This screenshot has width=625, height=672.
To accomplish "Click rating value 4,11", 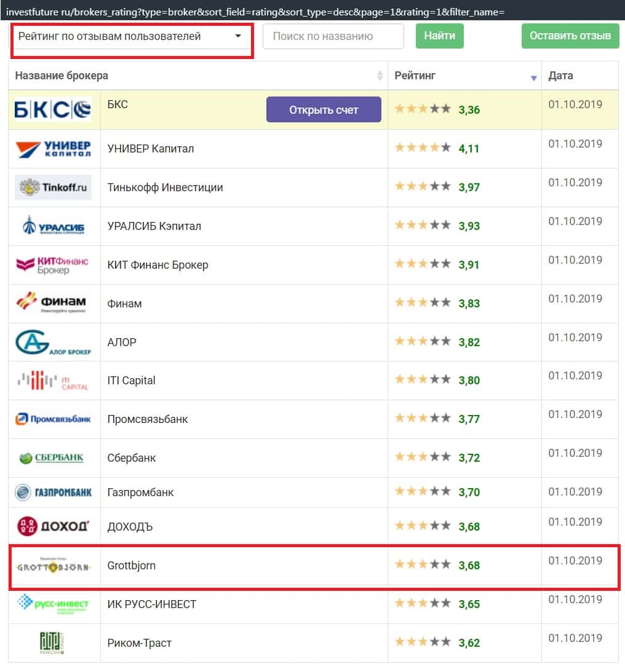I will click(469, 149).
